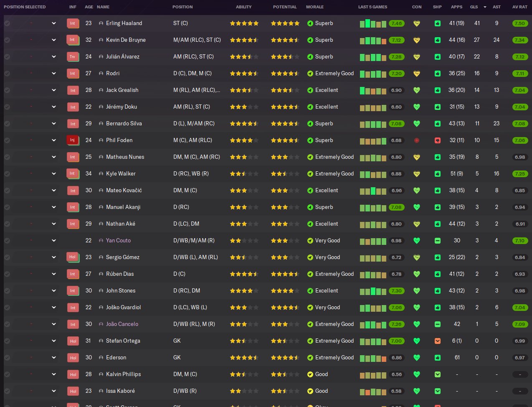Image resolution: width=532 pixels, height=407 pixels.
Task: Sort by the NAME column header
Action: (x=103, y=7)
